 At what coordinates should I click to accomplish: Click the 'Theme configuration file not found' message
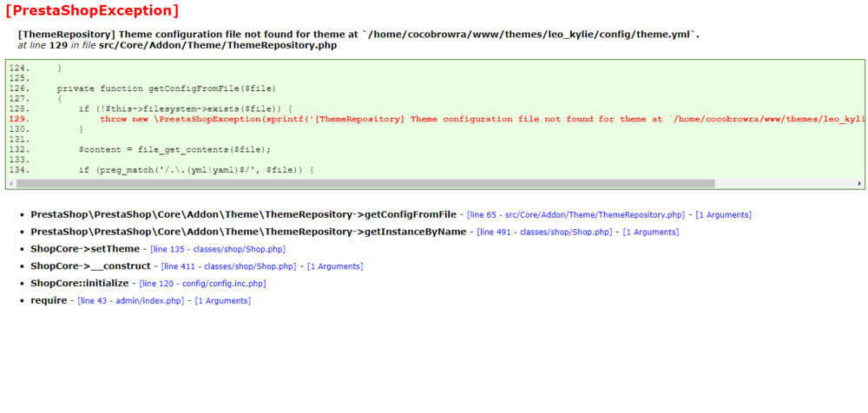(358, 35)
